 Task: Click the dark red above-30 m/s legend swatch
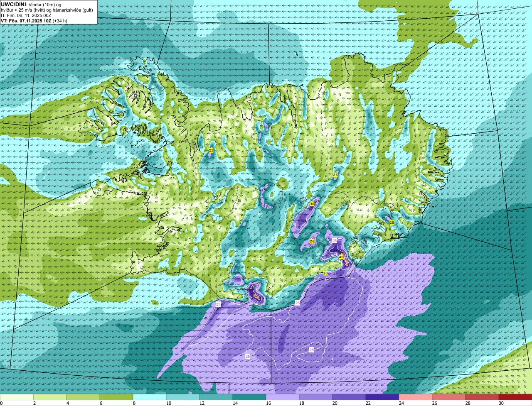[515, 397]
